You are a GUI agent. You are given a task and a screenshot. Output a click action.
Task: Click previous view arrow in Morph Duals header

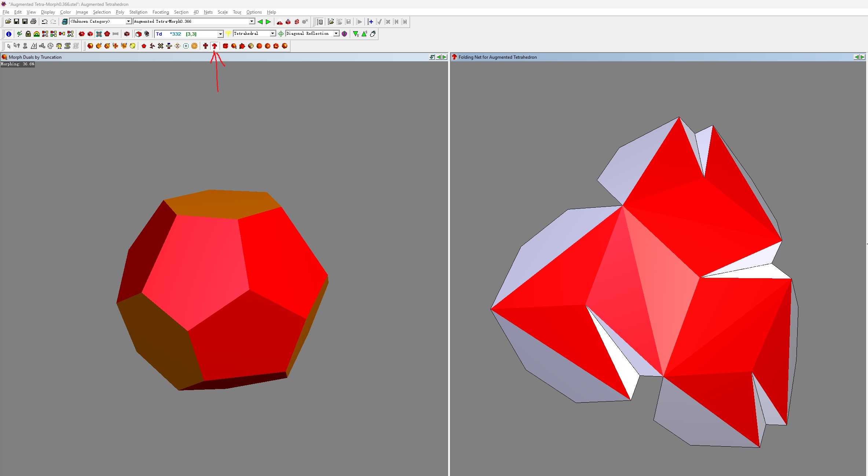point(439,57)
